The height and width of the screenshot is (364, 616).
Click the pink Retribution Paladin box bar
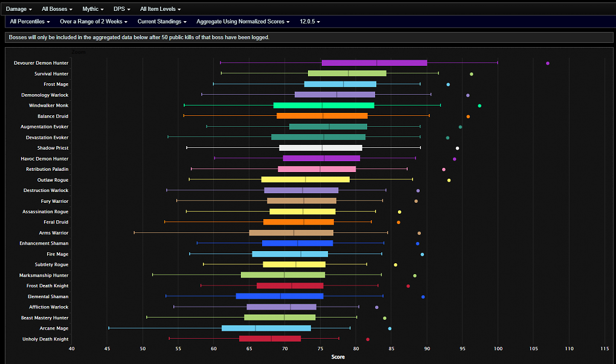pyautogui.click(x=316, y=169)
